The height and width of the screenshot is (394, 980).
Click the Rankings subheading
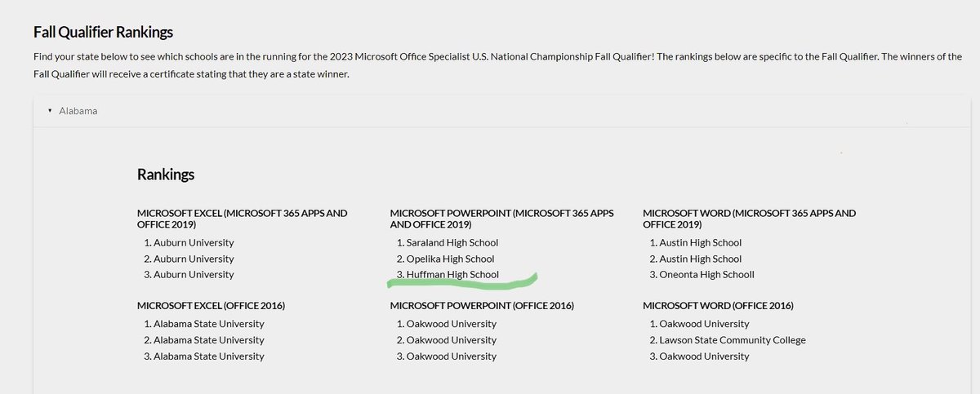point(166,175)
